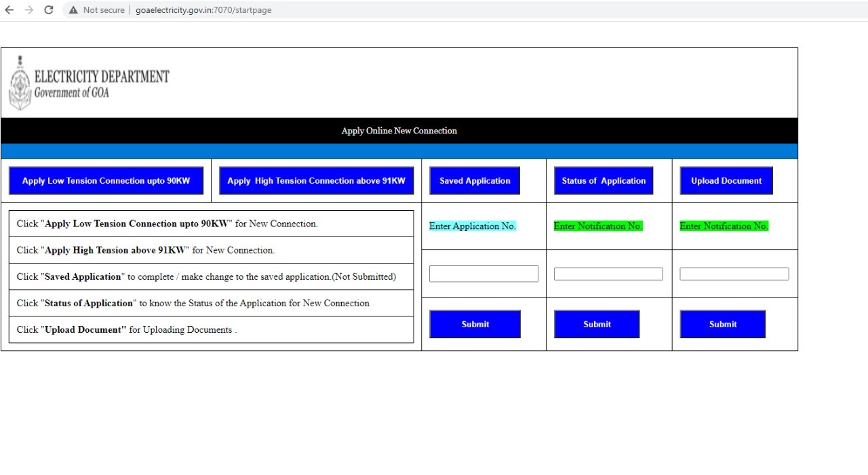Click the Upload Document button

point(726,181)
